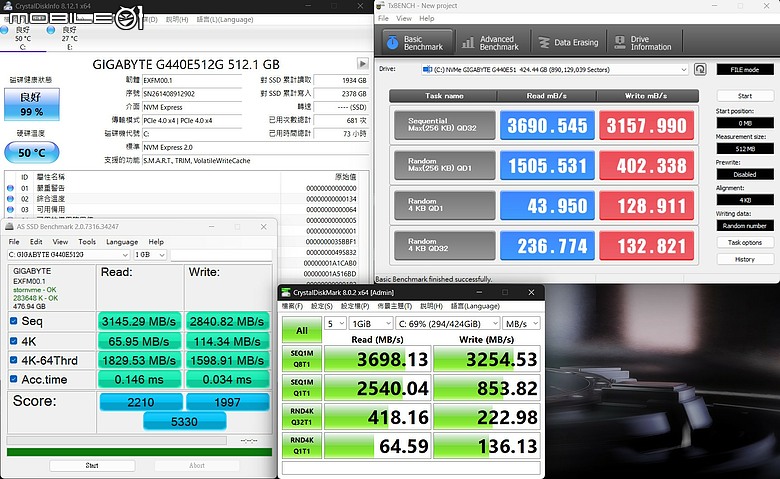
Task: Click health status 良好 99% button
Action: (x=32, y=104)
